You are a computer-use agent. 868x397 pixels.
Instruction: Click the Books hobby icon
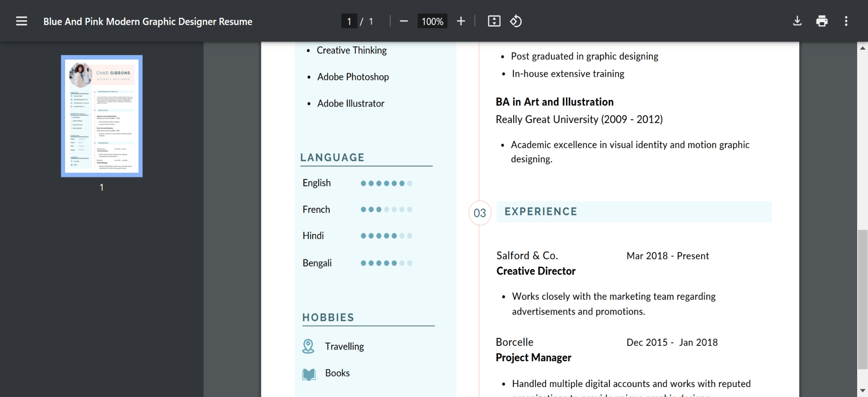pyautogui.click(x=309, y=374)
